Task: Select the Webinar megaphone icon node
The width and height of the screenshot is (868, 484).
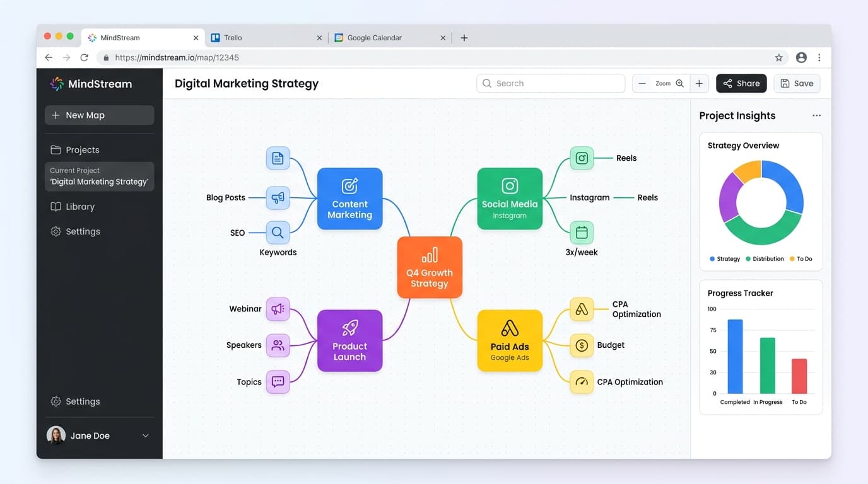Action: (x=278, y=309)
